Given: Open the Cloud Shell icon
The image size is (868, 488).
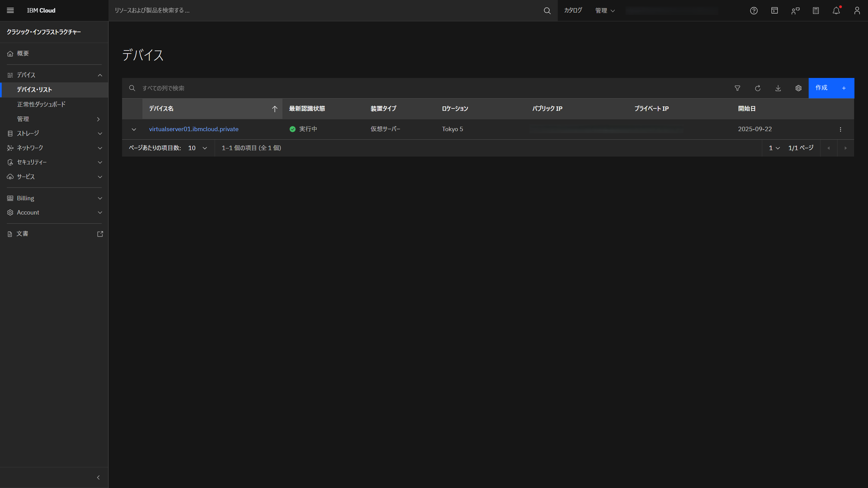Looking at the screenshot, I should click(774, 11).
